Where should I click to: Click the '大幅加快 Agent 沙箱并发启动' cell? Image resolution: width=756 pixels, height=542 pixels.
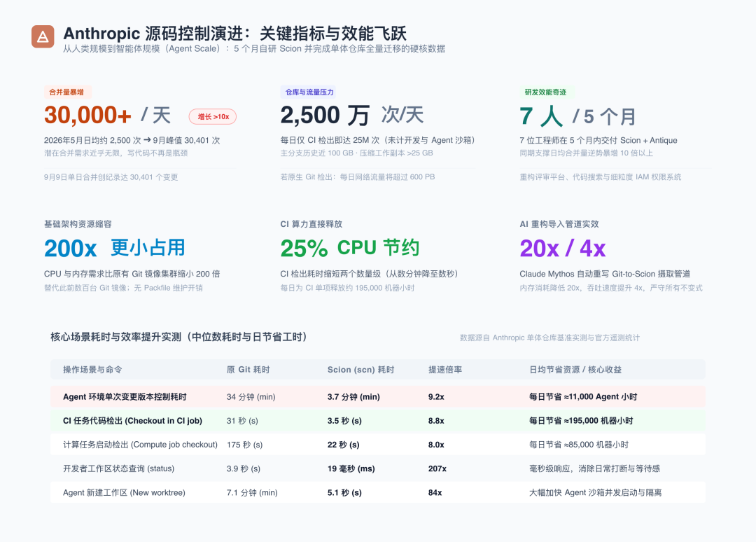pyautogui.click(x=596, y=492)
